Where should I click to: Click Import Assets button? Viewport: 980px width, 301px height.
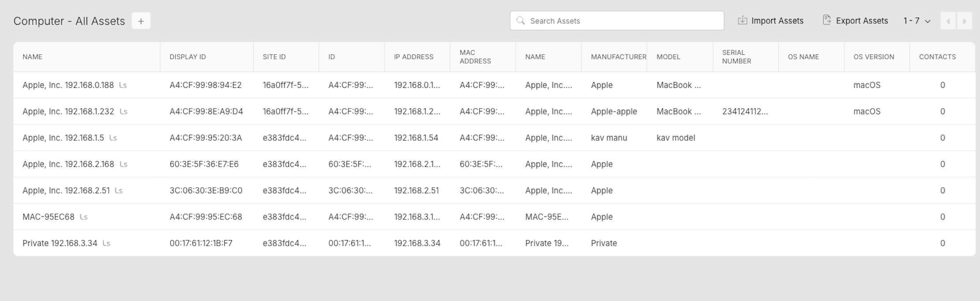(x=771, y=21)
